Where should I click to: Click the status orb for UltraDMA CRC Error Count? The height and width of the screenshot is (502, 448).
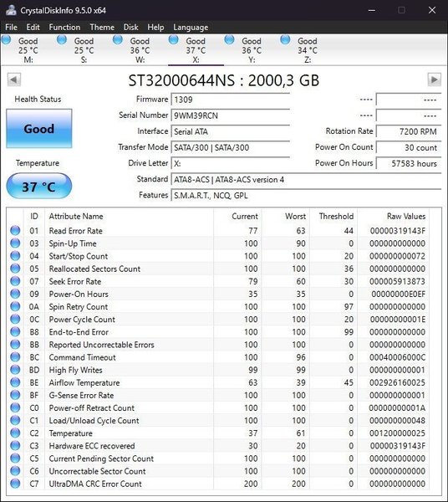point(15,484)
